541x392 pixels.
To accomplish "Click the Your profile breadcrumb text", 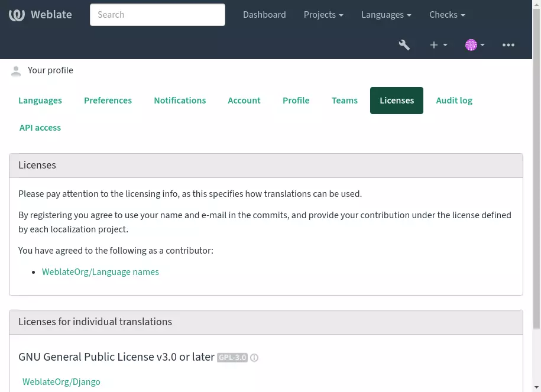I will [x=50, y=70].
